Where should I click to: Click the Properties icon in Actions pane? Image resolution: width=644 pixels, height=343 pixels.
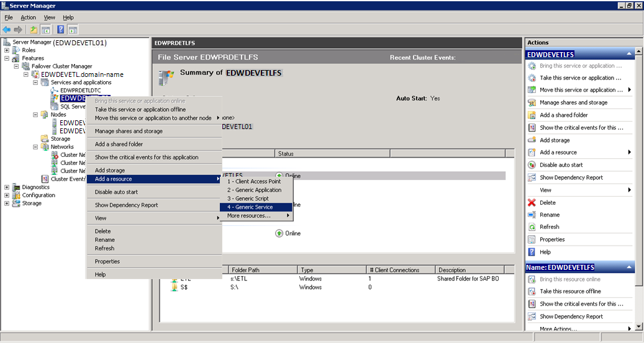click(532, 239)
